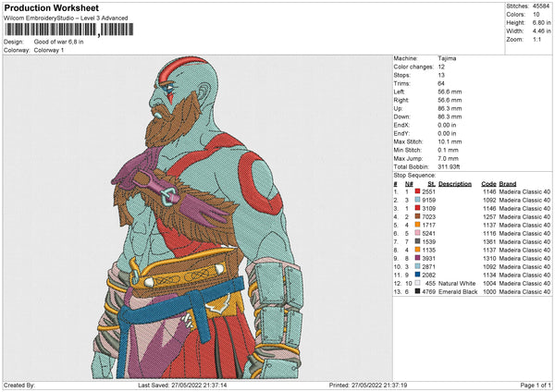Click the orange swatch beside 1717
The height and width of the screenshot is (392, 555).
click(418, 225)
